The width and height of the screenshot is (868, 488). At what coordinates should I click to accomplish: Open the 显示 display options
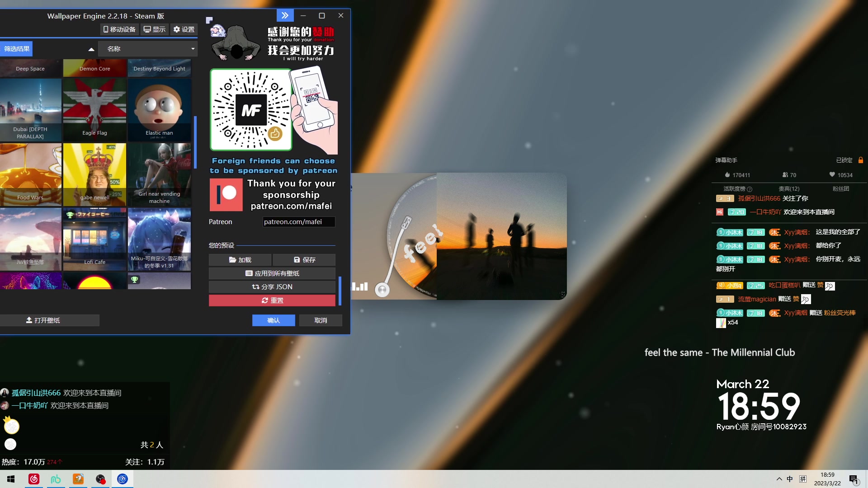[x=155, y=29]
